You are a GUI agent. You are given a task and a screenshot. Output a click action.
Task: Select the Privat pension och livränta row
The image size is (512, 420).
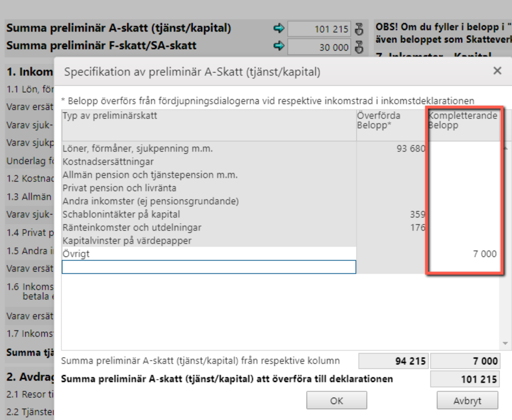click(x=209, y=188)
